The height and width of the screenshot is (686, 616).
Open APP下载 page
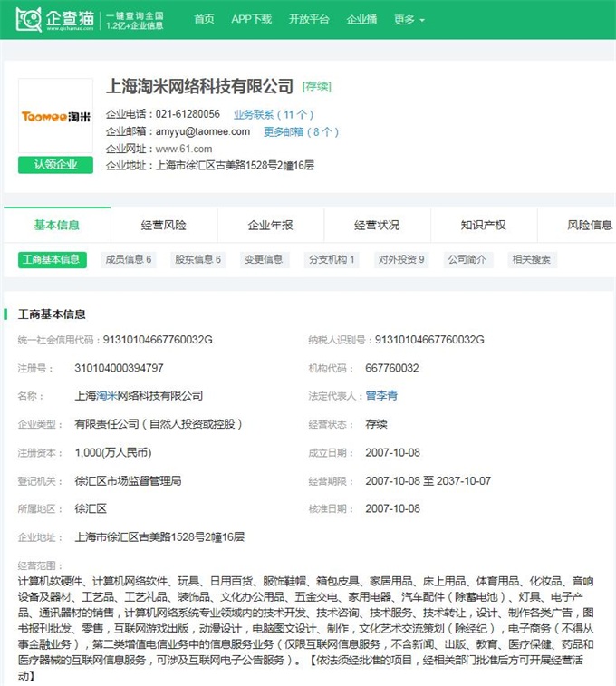251,20
